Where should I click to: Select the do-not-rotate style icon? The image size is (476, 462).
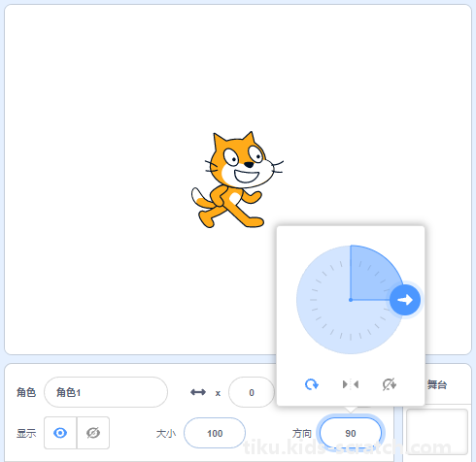[389, 384]
